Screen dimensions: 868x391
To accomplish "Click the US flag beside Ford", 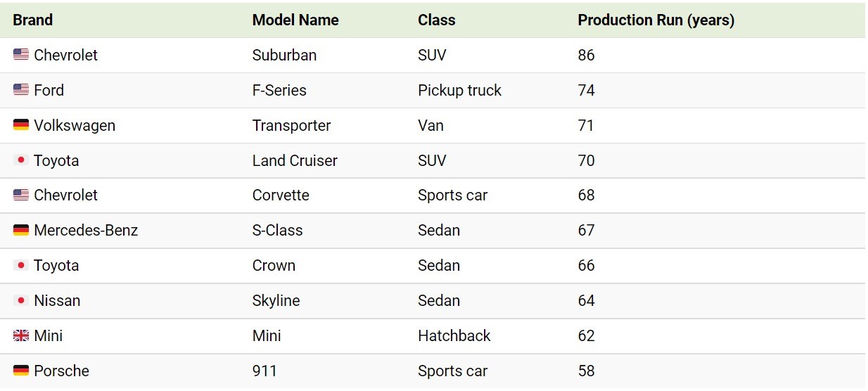I will (21, 90).
